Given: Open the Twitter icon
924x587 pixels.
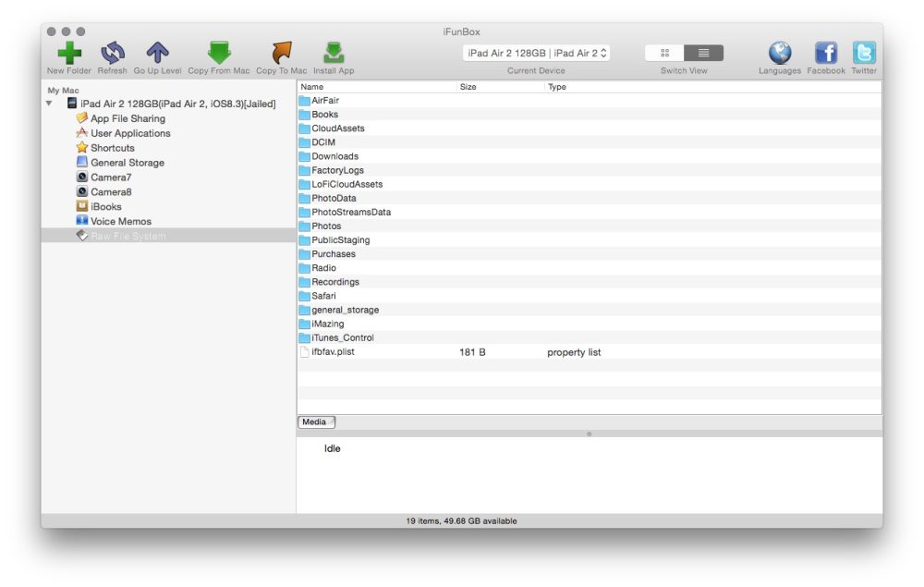Looking at the screenshot, I should [864, 53].
